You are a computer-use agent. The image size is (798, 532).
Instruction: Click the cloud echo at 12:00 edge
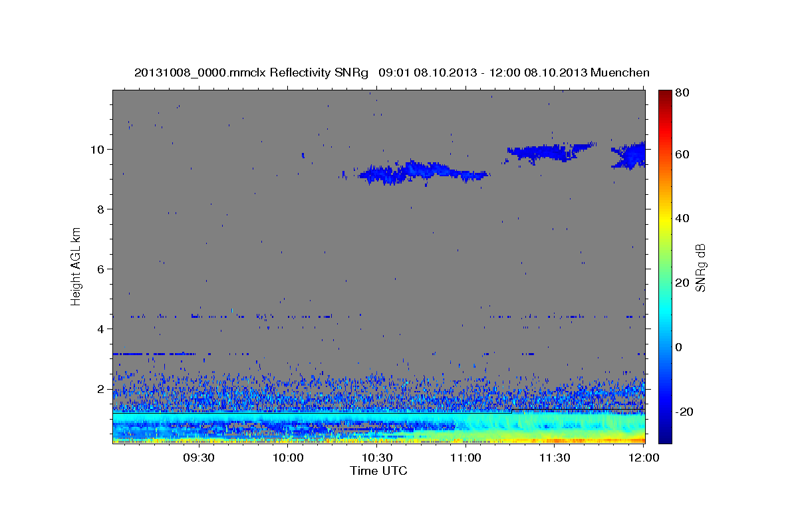click(x=629, y=156)
